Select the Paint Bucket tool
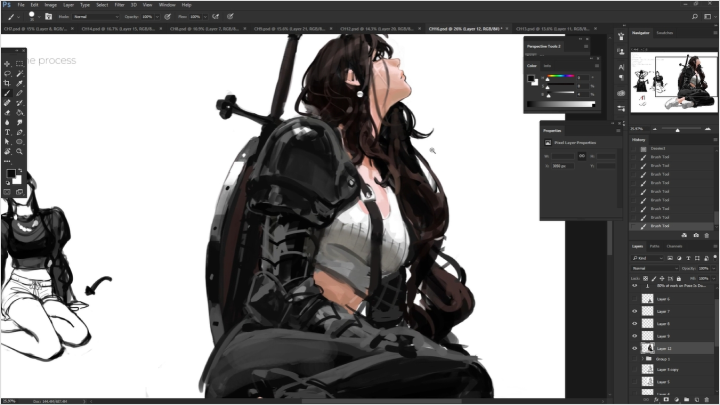Screen dimensions: 720x405 click(20, 112)
